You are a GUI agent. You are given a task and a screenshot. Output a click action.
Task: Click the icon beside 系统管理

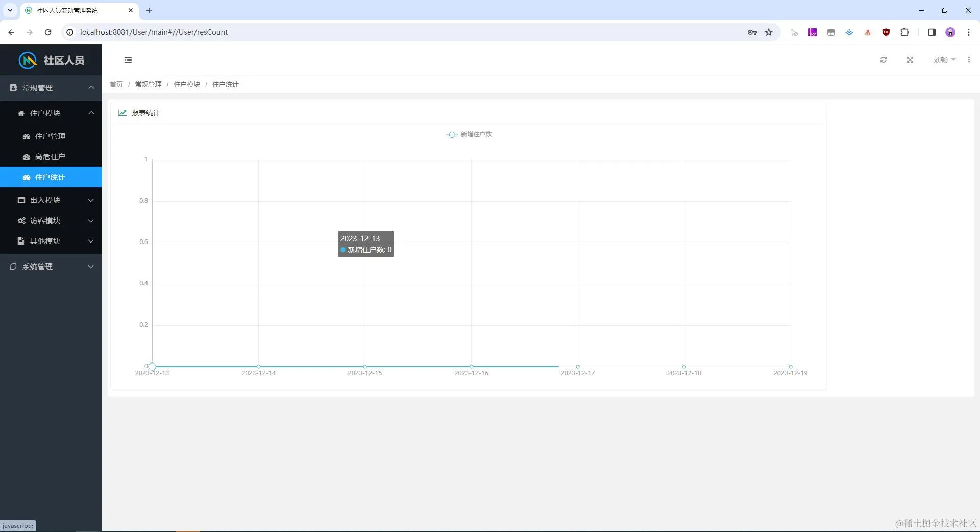[x=13, y=267]
